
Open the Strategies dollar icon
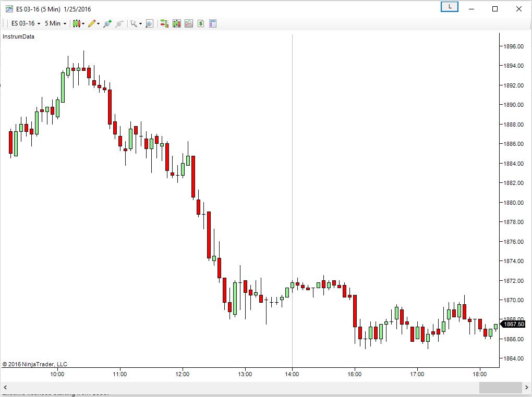coord(201,23)
